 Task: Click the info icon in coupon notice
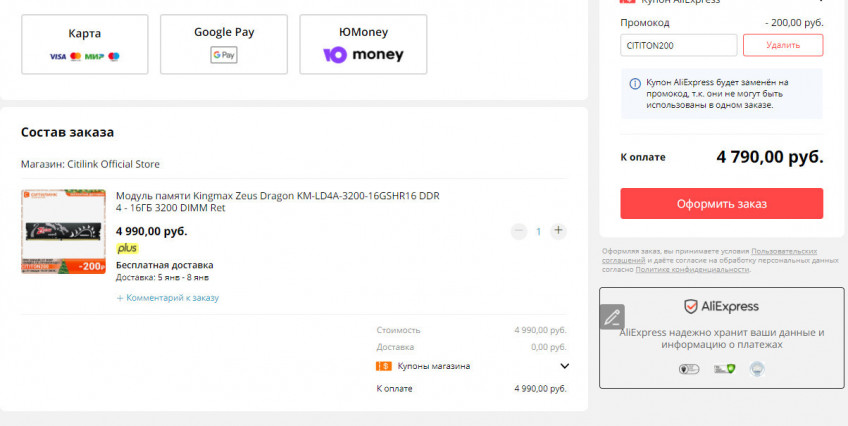635,83
